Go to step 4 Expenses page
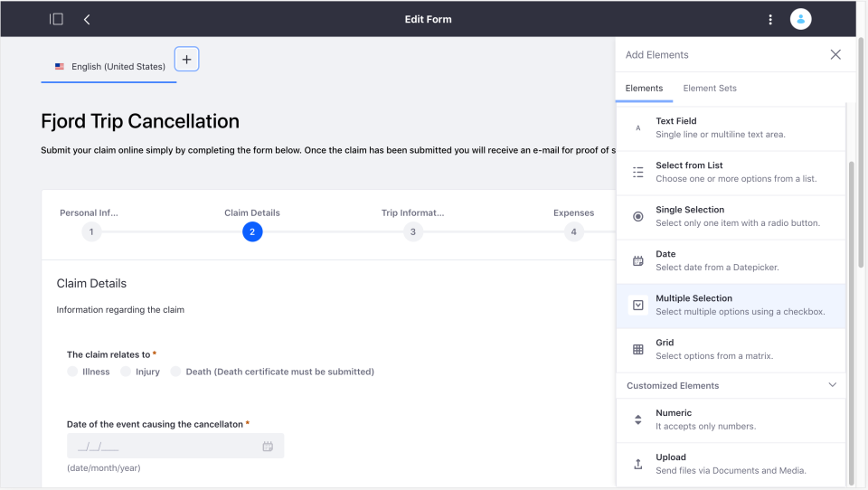This screenshot has width=868, height=490. pyautogui.click(x=573, y=232)
